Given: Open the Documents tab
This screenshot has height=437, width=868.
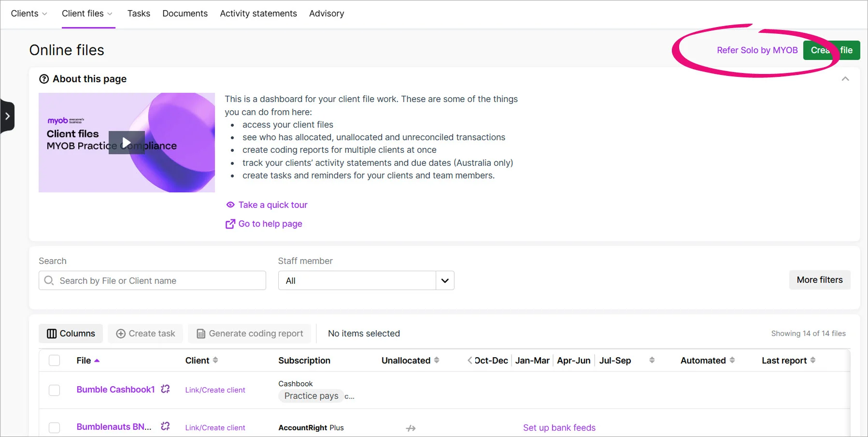Looking at the screenshot, I should [185, 14].
